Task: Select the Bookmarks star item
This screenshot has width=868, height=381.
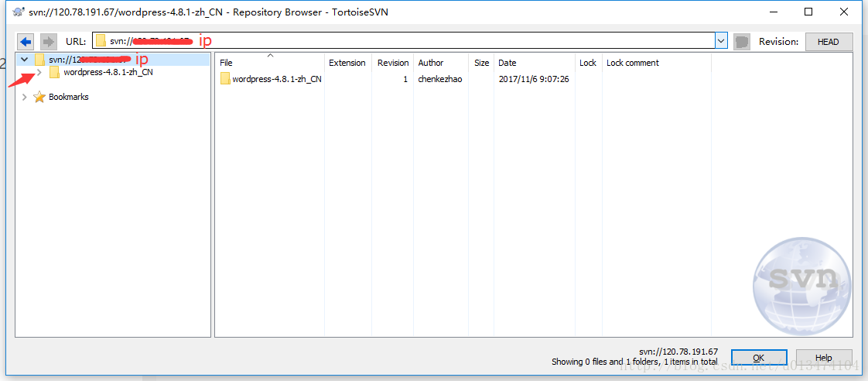Action: [69, 97]
